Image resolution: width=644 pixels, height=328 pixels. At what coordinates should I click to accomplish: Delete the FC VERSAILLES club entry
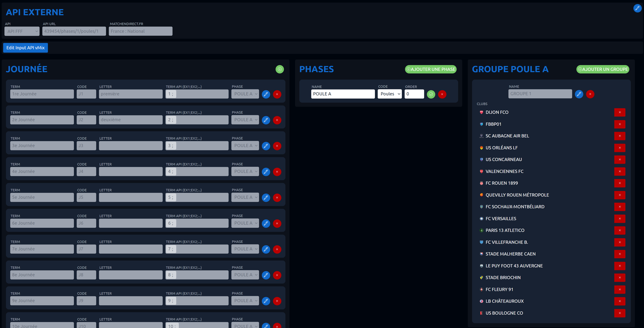[620, 219]
